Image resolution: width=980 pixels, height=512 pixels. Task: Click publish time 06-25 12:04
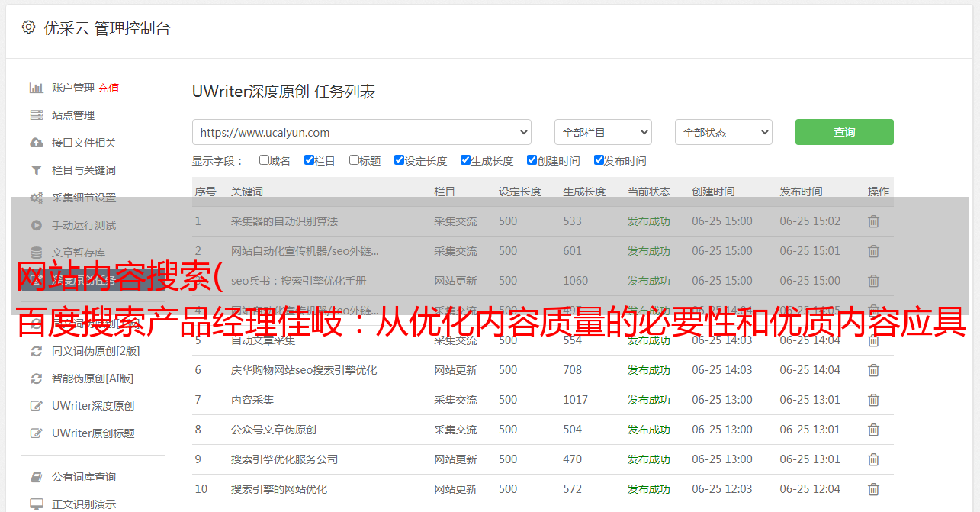810,489
